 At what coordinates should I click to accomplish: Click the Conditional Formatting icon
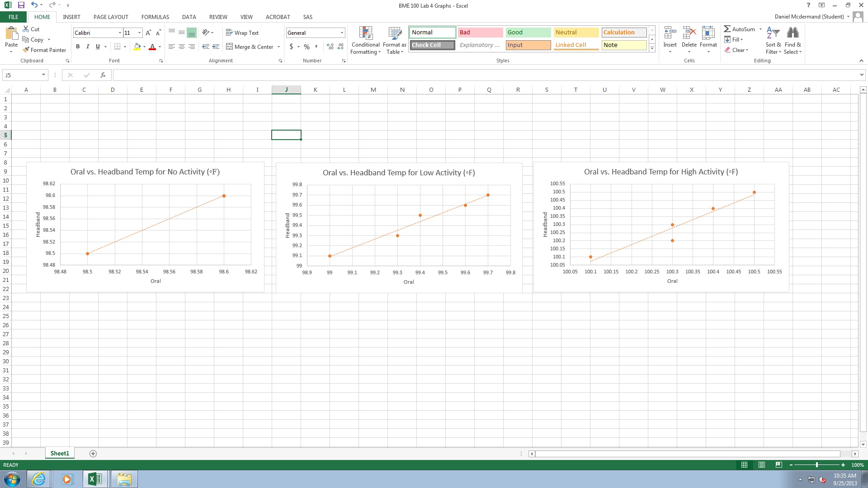(x=365, y=33)
